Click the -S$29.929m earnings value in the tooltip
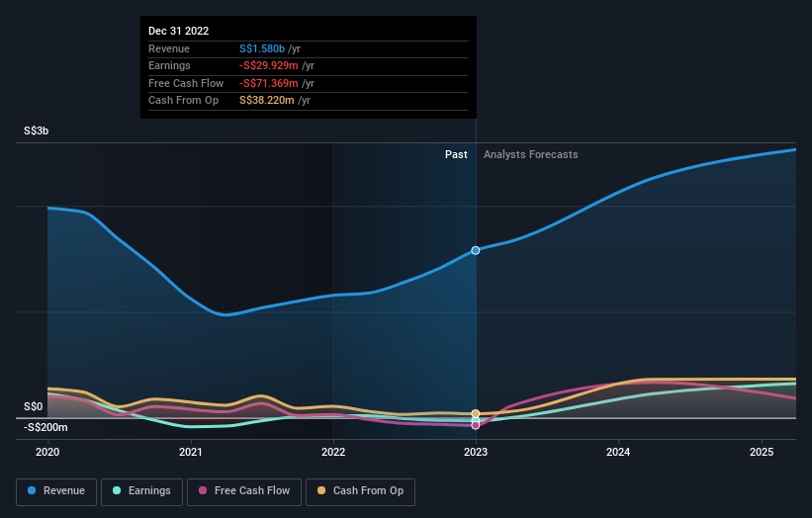This screenshot has height=518, width=812. point(269,65)
